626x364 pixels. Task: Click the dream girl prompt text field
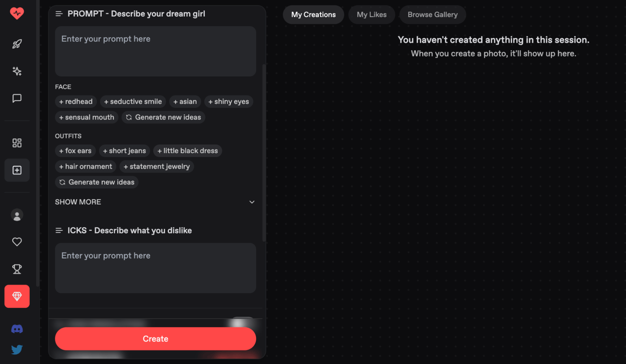click(x=155, y=51)
